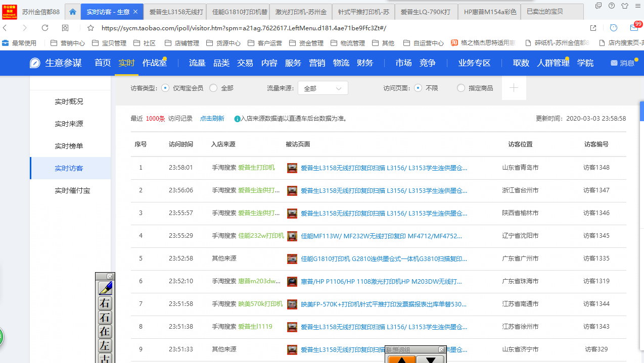This screenshot has width=644, height=363.
Task: Click location 广东省珠海市
Action: 520,281
